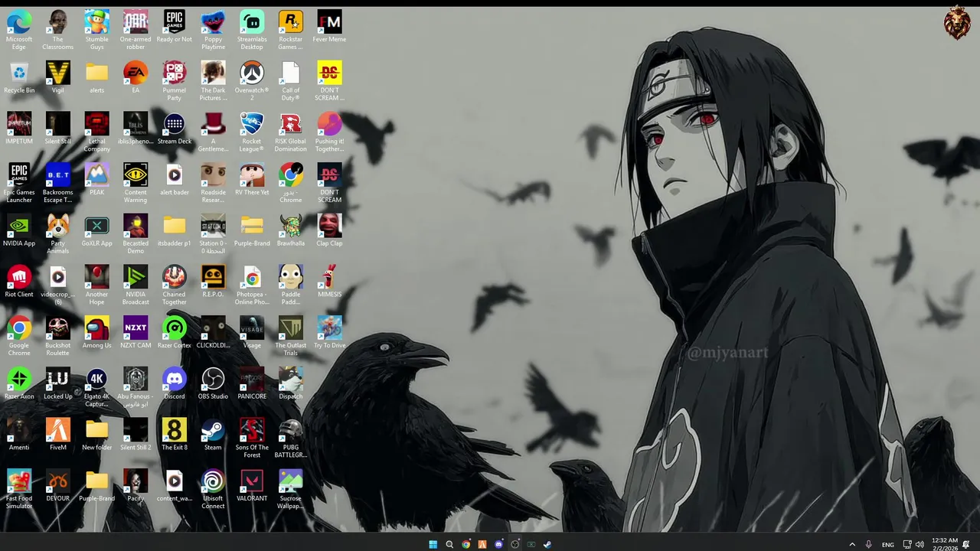
Task: Open DEVOUR game shortcut
Action: click(58, 486)
